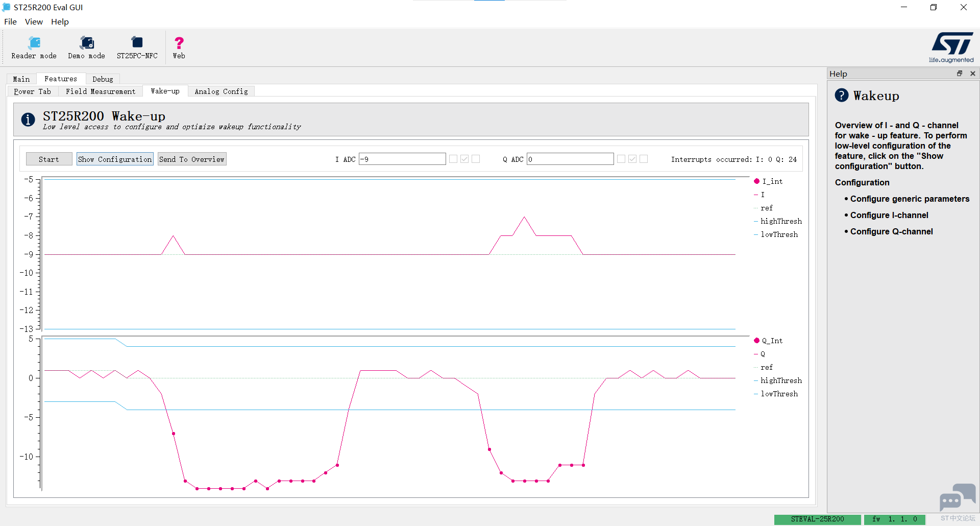Click into the I ADC value field
The height and width of the screenshot is (526, 980).
402,159
